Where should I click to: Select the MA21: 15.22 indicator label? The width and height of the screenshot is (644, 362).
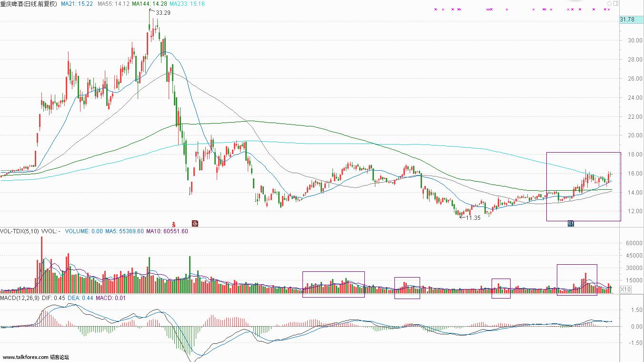77,4
